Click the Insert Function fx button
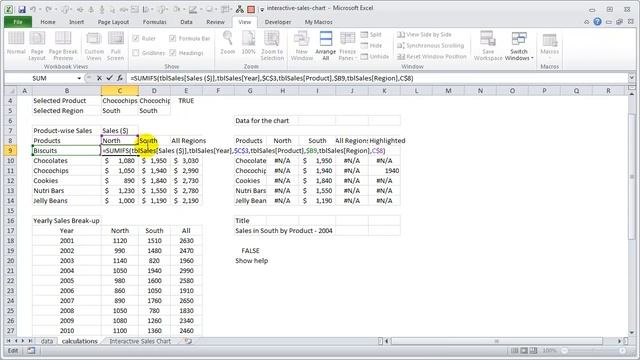The width and height of the screenshot is (640, 360). (x=120, y=78)
